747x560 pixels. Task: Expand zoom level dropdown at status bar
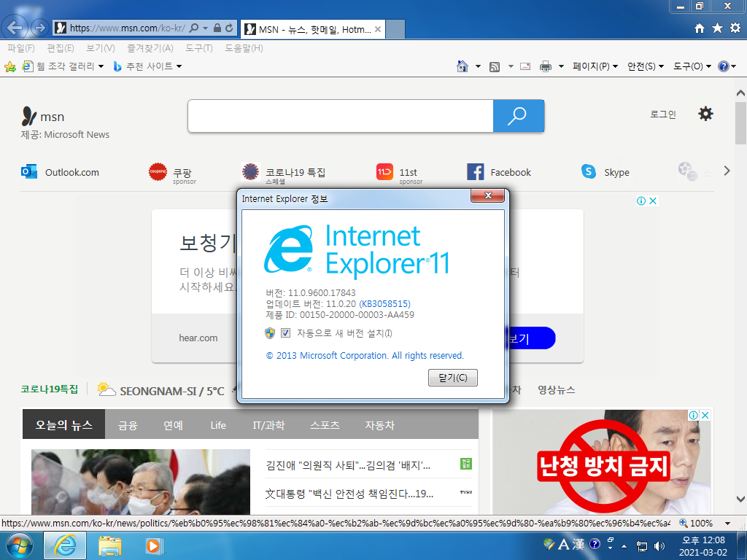(x=727, y=524)
